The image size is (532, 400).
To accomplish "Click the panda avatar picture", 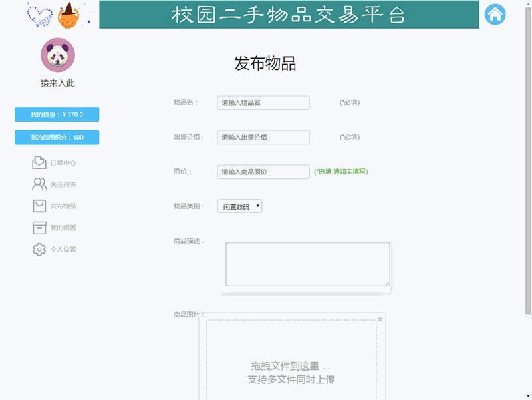I will tap(58, 55).
